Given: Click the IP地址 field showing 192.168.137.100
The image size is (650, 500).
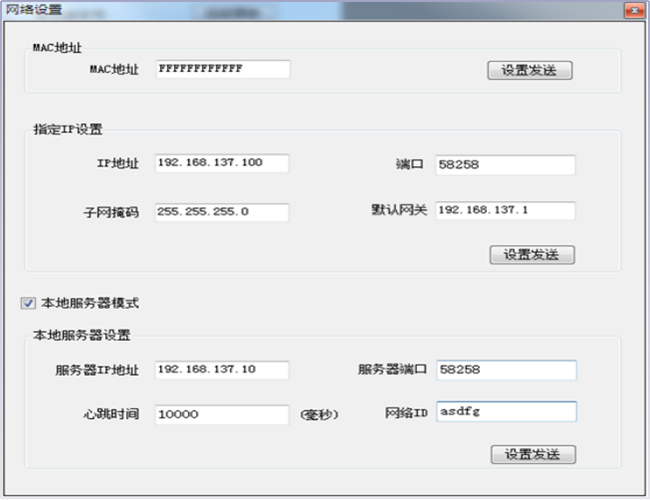Looking at the screenshot, I should pyautogui.click(x=222, y=163).
